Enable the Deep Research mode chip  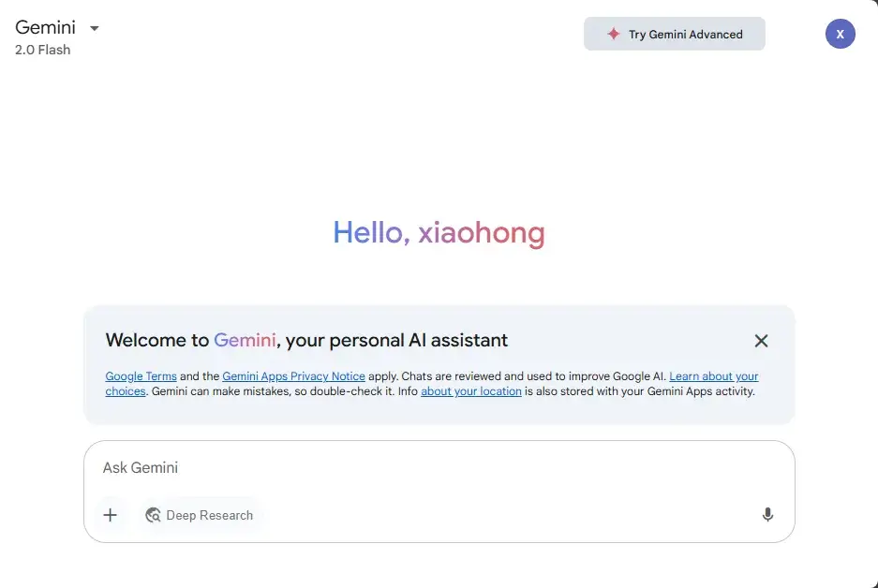(209, 515)
